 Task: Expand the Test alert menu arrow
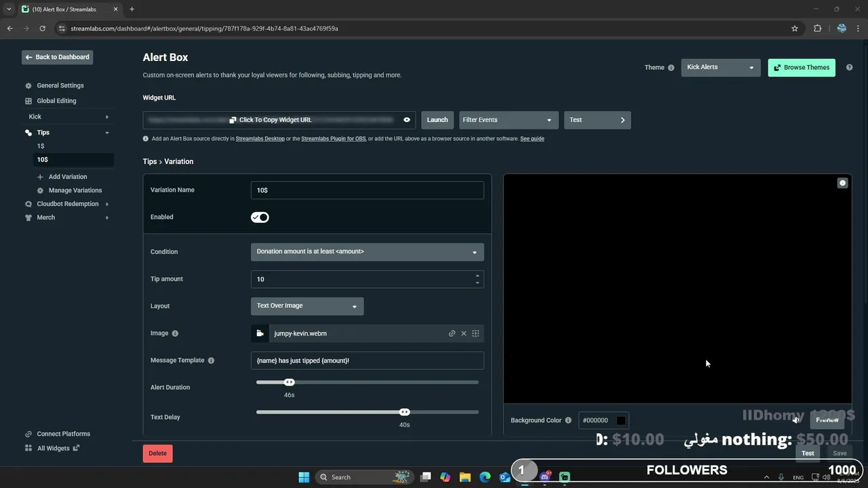coord(623,120)
